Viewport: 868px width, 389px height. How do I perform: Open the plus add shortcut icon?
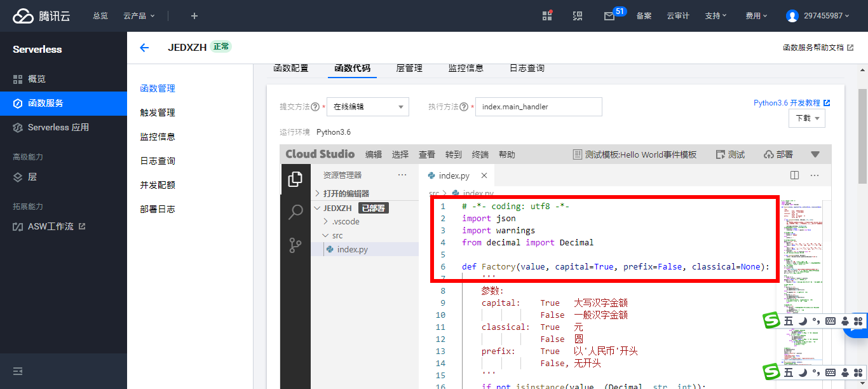(194, 16)
